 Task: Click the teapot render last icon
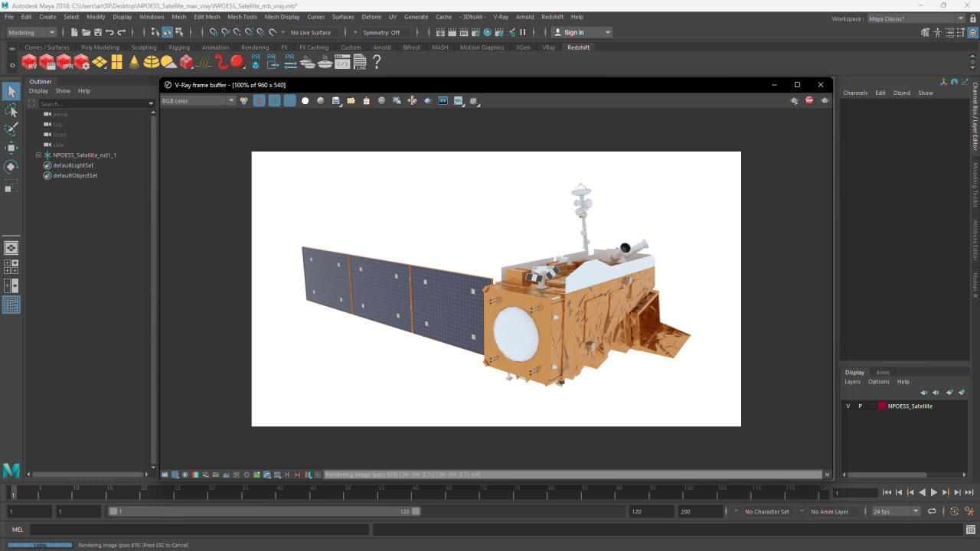[825, 100]
